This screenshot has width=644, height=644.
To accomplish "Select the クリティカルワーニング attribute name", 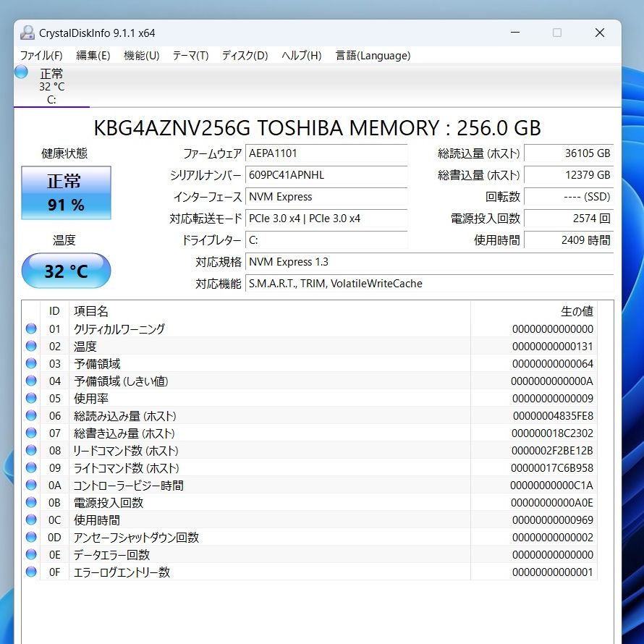I will pos(119,329).
